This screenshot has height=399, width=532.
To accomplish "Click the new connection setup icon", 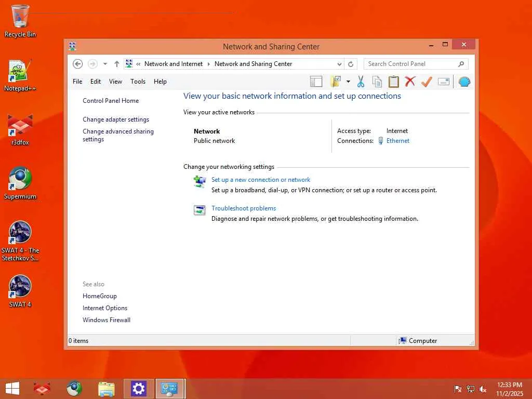I will [x=199, y=181].
